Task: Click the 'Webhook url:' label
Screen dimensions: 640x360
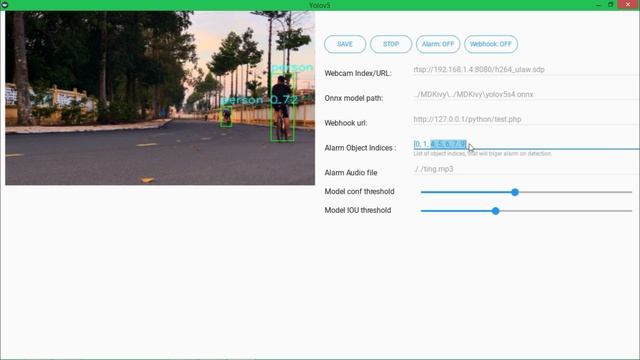Action: tap(346, 123)
